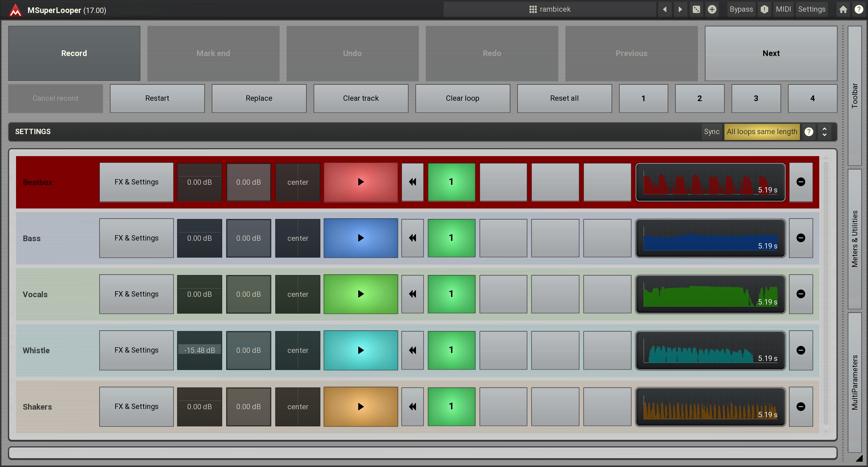The width and height of the screenshot is (868, 467).
Task: Toggle the Bypass button
Action: [741, 9]
